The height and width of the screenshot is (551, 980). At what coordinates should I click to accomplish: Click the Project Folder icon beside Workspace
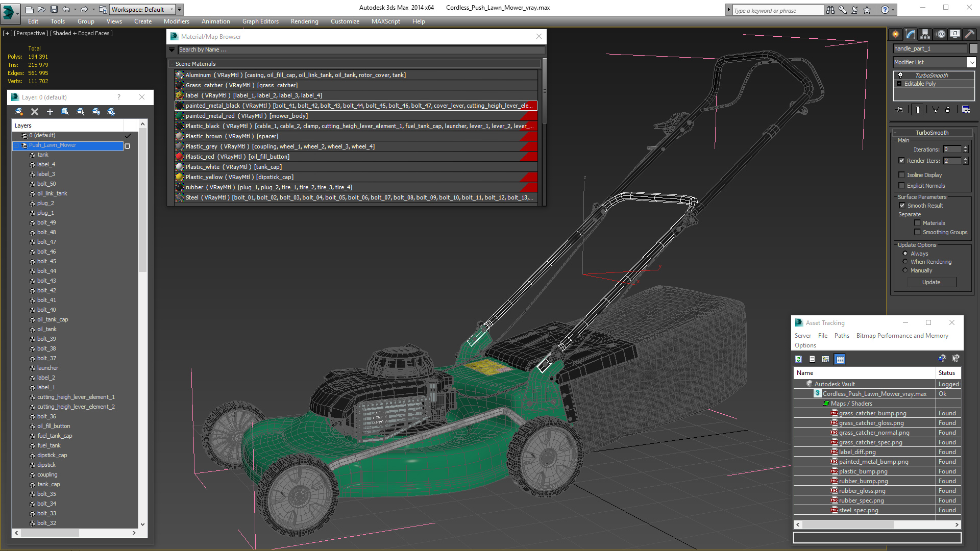[x=103, y=9]
